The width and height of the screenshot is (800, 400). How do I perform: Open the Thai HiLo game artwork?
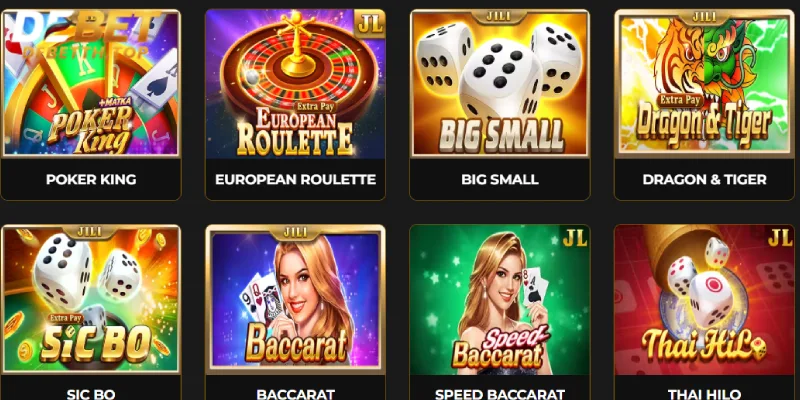(704, 299)
